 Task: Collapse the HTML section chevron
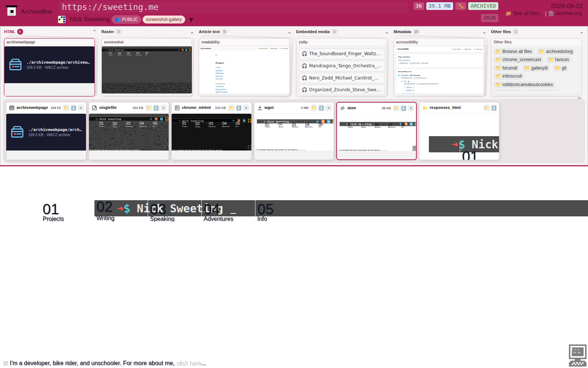94,31
